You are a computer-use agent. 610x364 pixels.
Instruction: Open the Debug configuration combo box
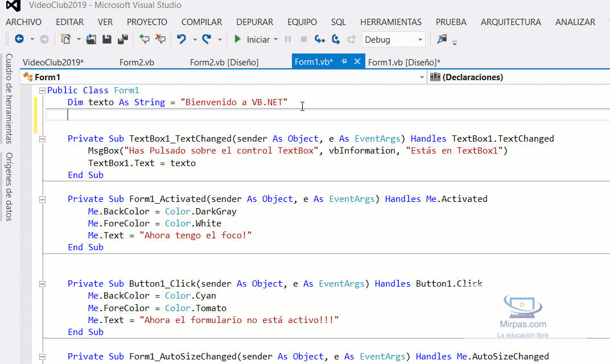(393, 39)
